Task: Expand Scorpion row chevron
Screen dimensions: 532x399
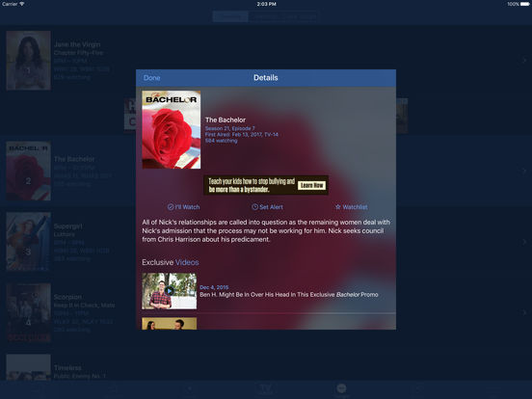Action: (524, 312)
